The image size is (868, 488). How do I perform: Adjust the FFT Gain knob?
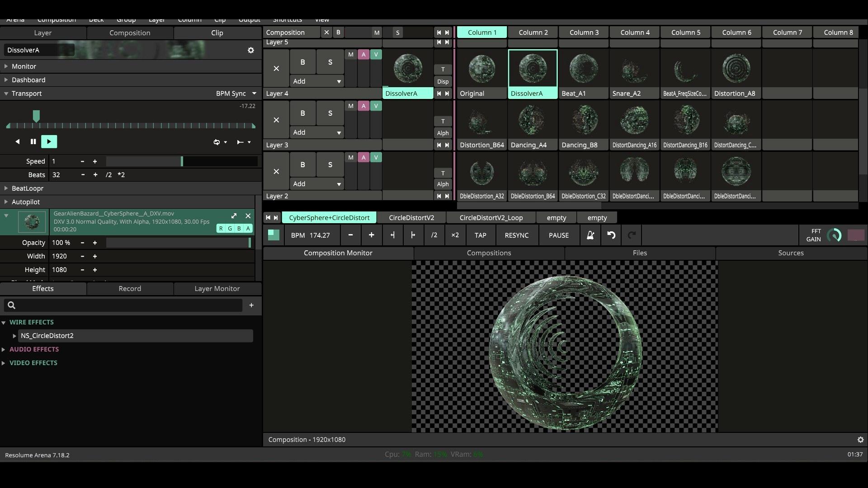coord(834,235)
